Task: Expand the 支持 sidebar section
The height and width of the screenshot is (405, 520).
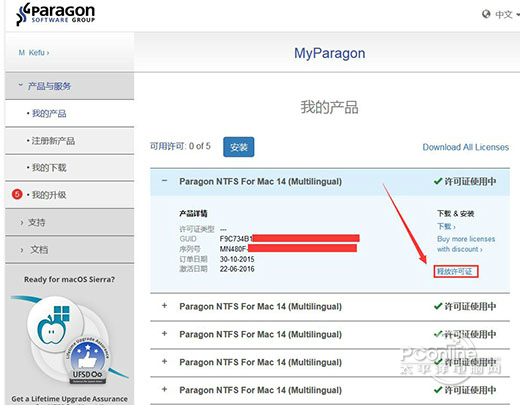Action: point(70,222)
